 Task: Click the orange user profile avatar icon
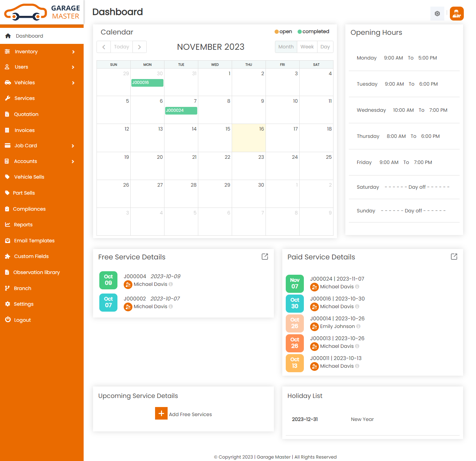click(456, 14)
